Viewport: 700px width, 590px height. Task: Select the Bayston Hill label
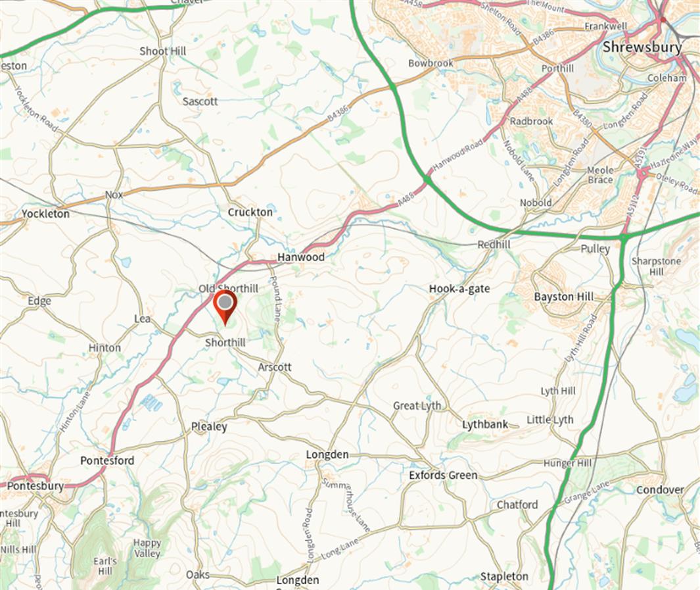click(564, 297)
